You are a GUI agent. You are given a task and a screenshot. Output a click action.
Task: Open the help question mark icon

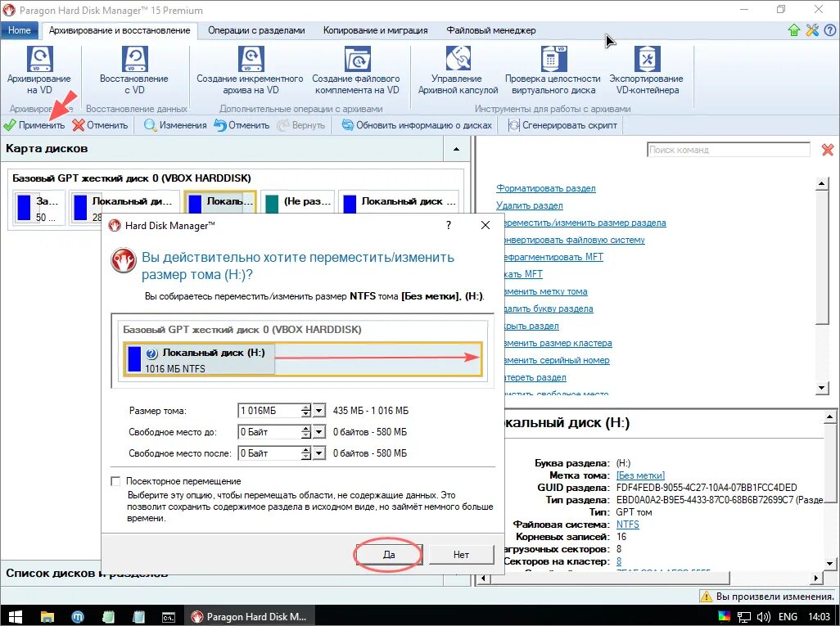pyautogui.click(x=830, y=30)
